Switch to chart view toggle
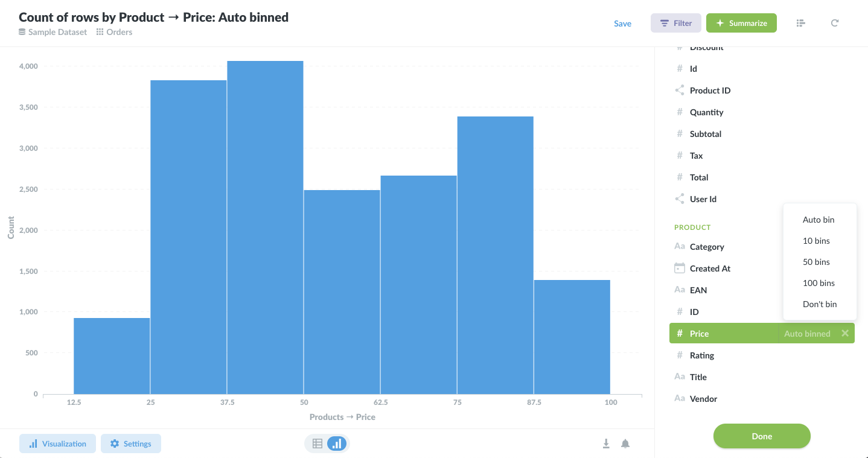 click(337, 444)
